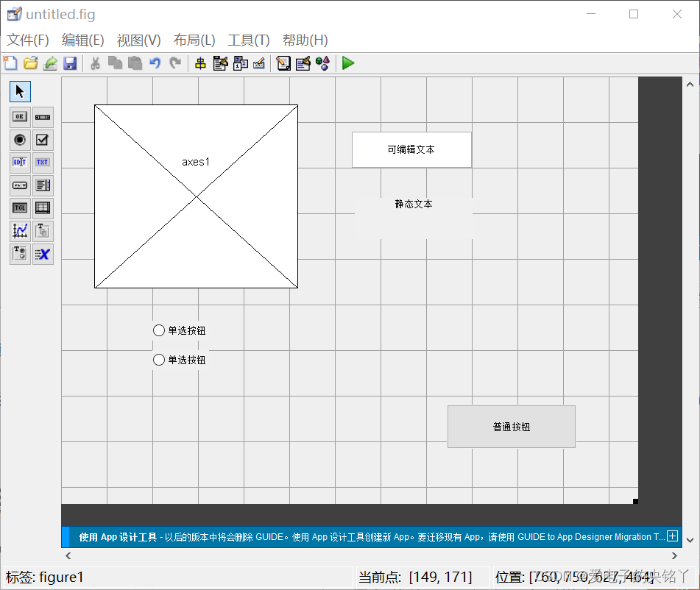
Task: Select the upper 单选按钮 radio button
Action: (180, 330)
